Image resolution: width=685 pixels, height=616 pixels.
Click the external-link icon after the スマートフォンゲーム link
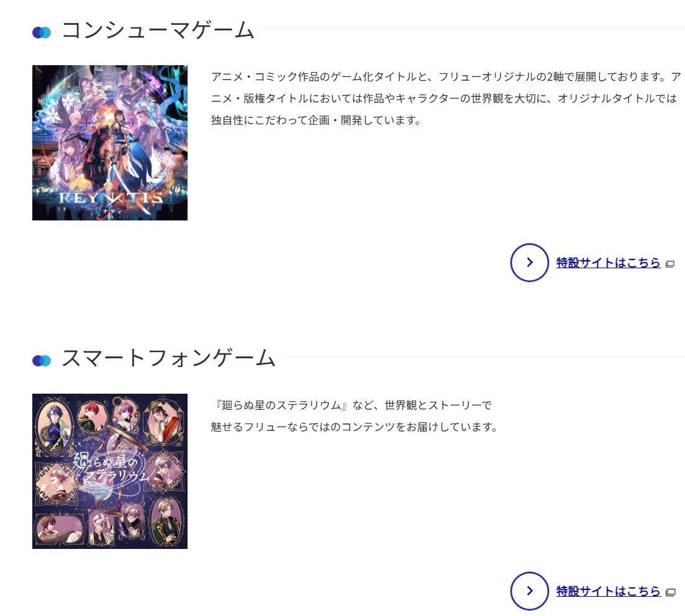point(670,592)
